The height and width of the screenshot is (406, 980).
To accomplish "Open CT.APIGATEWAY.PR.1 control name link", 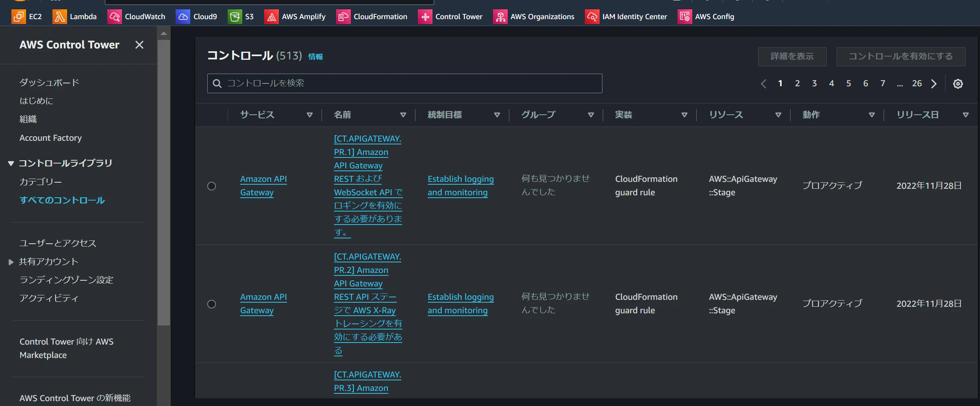I will [368, 186].
